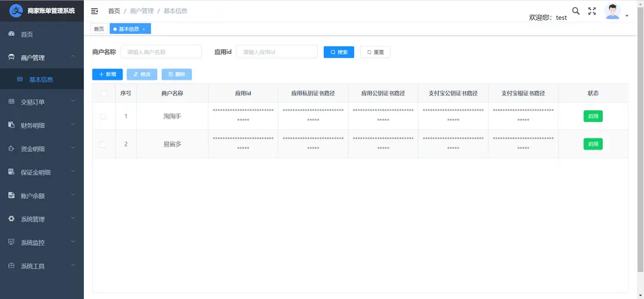This screenshot has height=299, width=644.
Task: Click the 易省多 merchant name cell
Action: (172, 144)
